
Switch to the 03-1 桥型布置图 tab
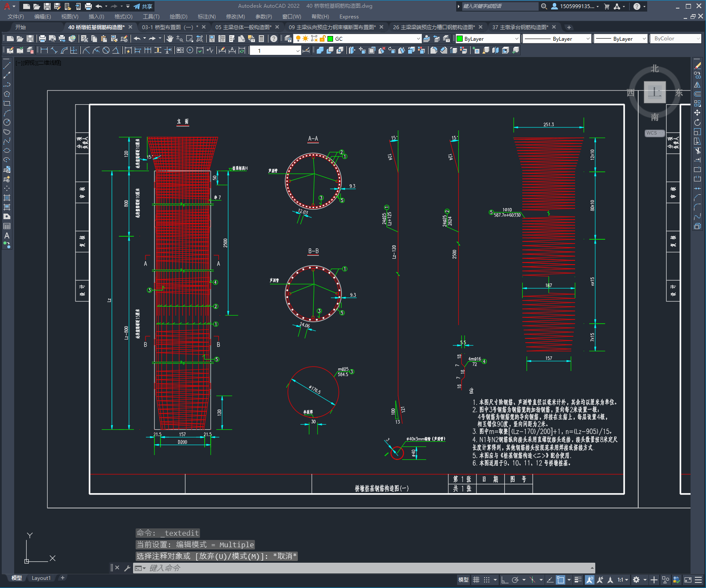point(170,27)
